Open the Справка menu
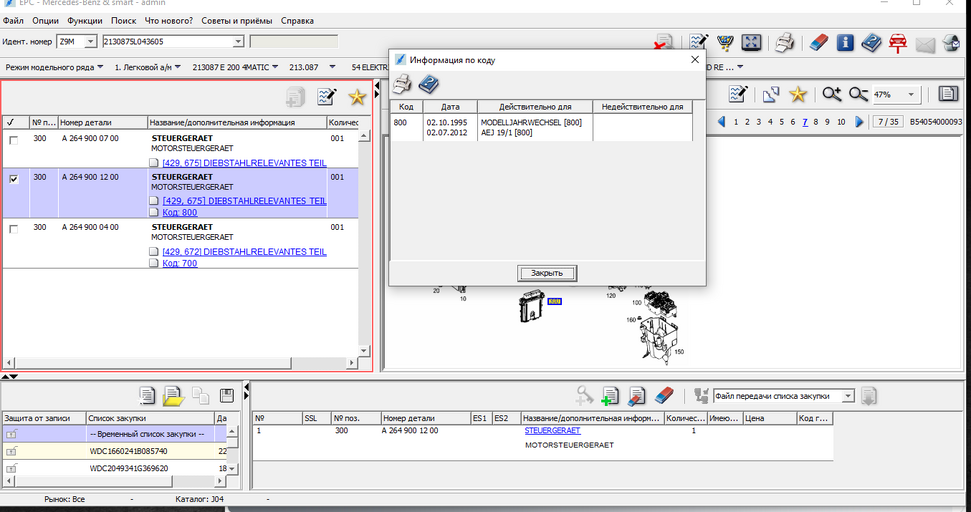The height and width of the screenshot is (512, 971). (297, 20)
